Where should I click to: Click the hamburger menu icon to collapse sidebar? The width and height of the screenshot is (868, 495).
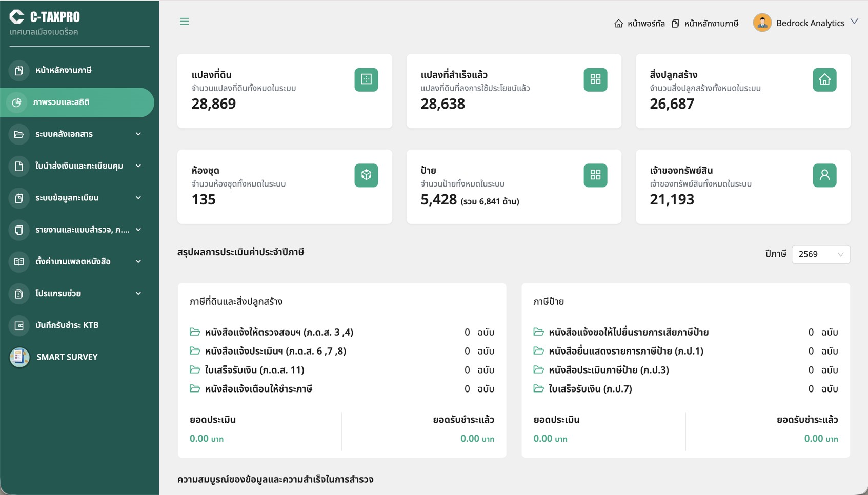point(184,22)
